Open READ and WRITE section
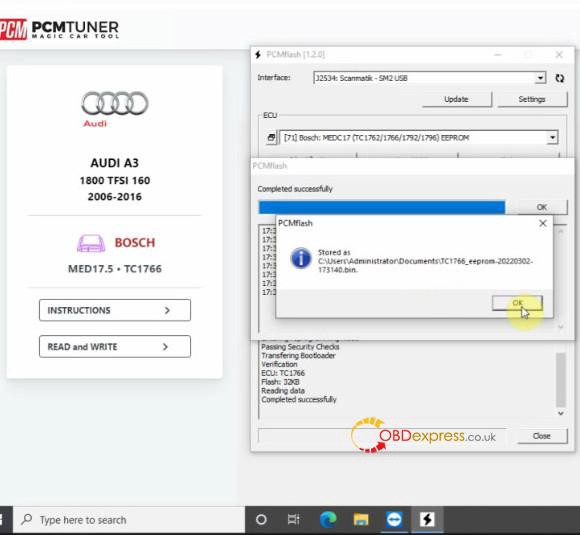This screenshot has width=580, height=535. tap(115, 346)
